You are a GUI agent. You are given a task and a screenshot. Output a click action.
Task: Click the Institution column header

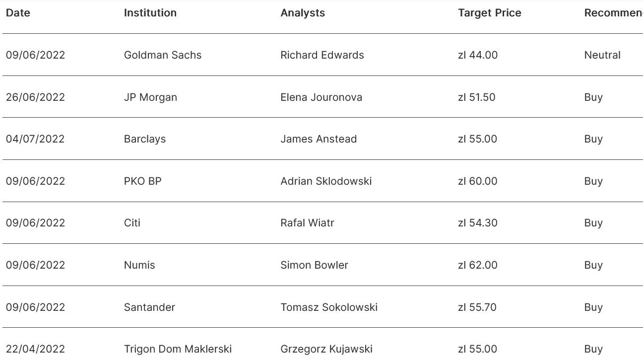(150, 13)
